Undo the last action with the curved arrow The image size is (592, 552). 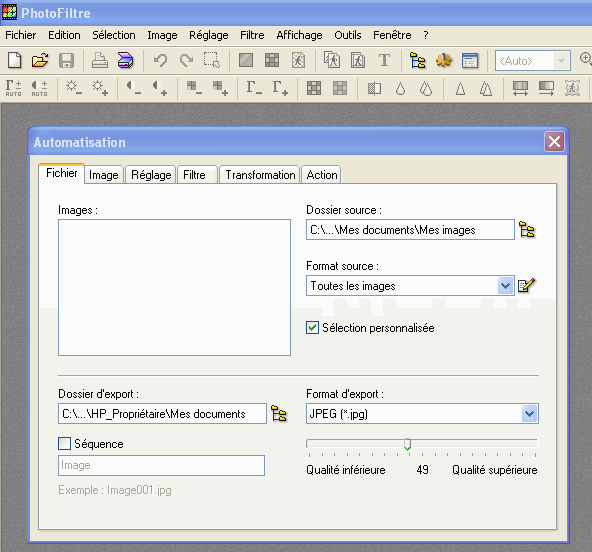(160, 60)
